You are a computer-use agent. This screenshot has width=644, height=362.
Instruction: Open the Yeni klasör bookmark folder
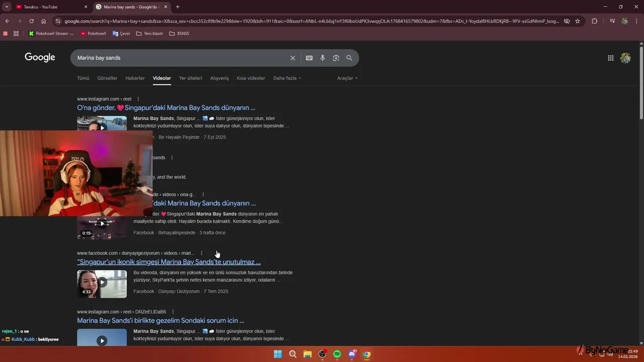[x=149, y=34]
